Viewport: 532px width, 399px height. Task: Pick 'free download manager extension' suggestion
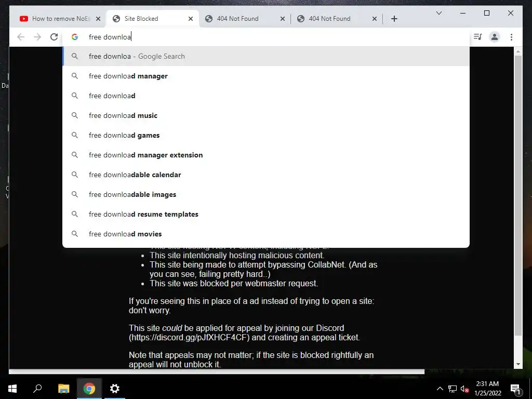tap(266, 155)
